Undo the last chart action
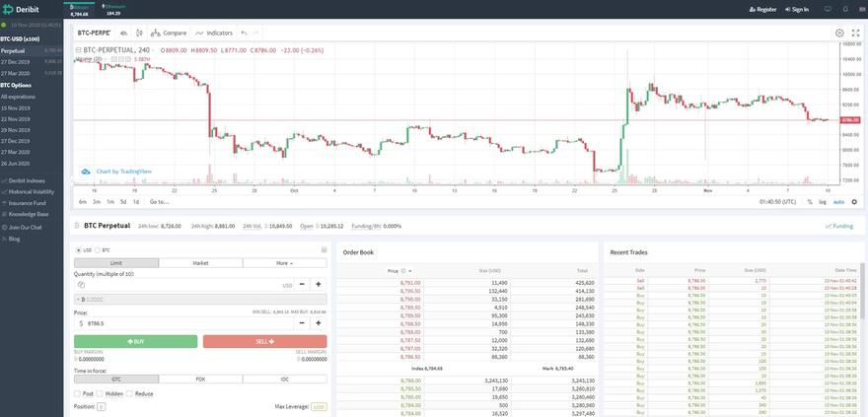Screen dimensions: 868x417 (244, 34)
